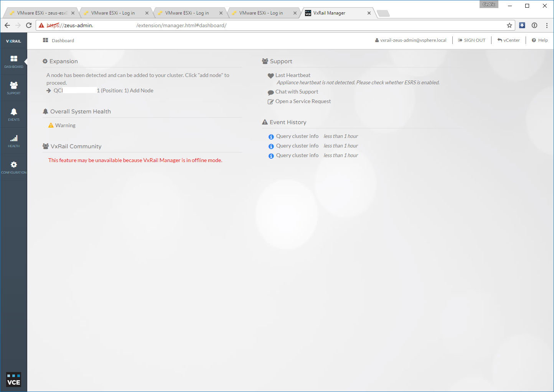Open the Help link in header
The height and width of the screenshot is (392, 554).
[x=540, y=40]
